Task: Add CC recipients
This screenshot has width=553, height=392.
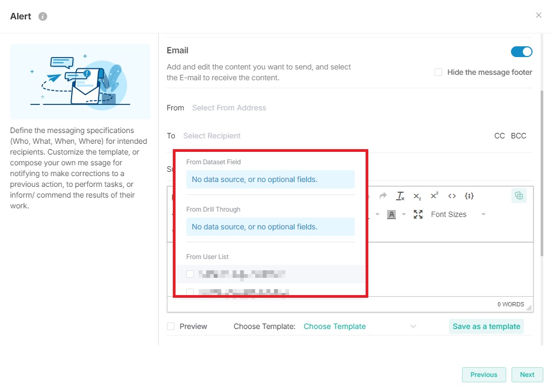Action: click(x=499, y=136)
